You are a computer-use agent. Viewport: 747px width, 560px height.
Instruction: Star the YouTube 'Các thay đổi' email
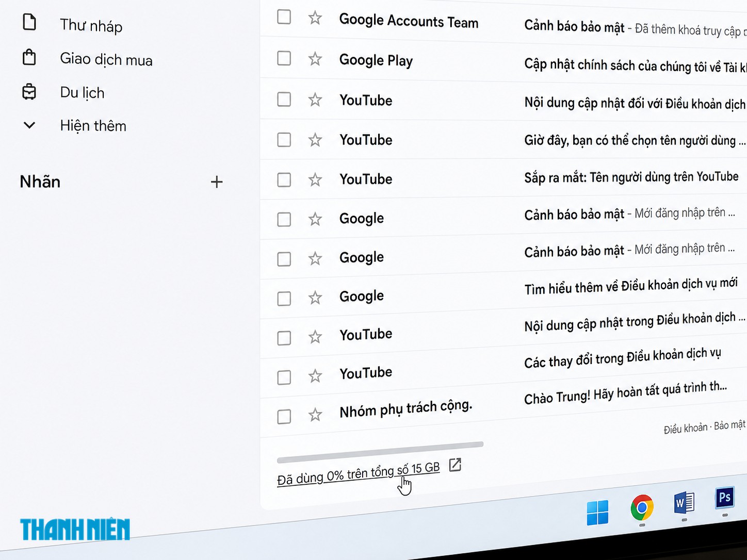click(315, 376)
